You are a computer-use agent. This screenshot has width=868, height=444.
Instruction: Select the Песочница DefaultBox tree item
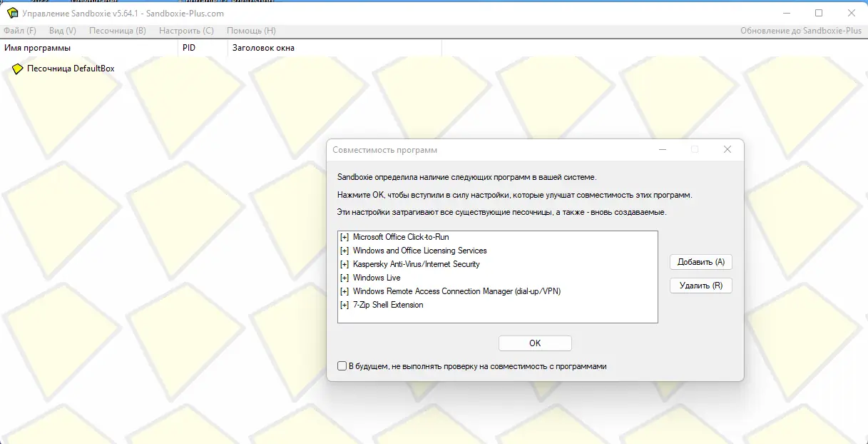click(71, 69)
